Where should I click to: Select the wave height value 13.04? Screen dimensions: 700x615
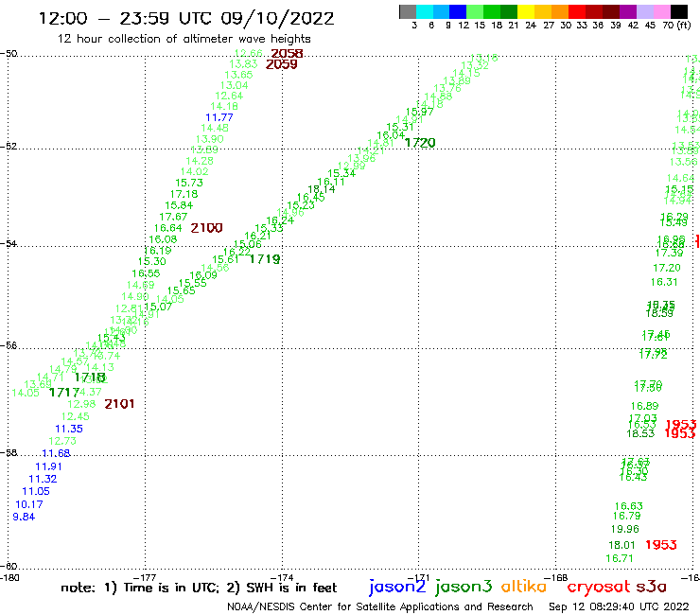(234, 85)
